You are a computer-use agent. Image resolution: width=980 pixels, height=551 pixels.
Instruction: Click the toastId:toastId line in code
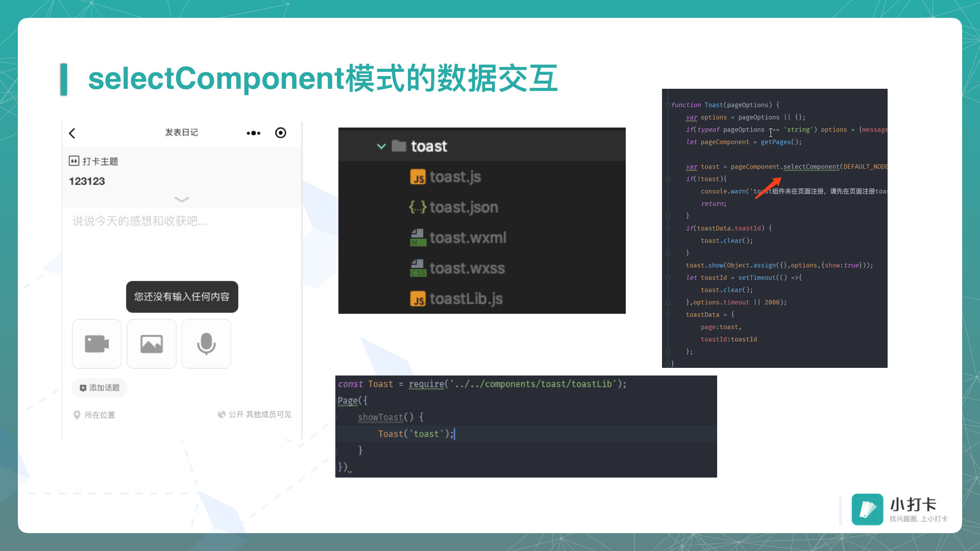(x=728, y=339)
